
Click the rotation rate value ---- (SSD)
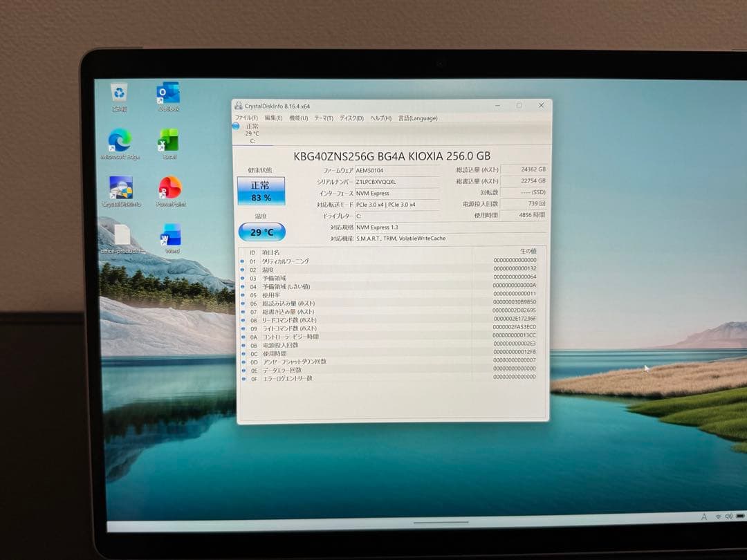(524, 192)
